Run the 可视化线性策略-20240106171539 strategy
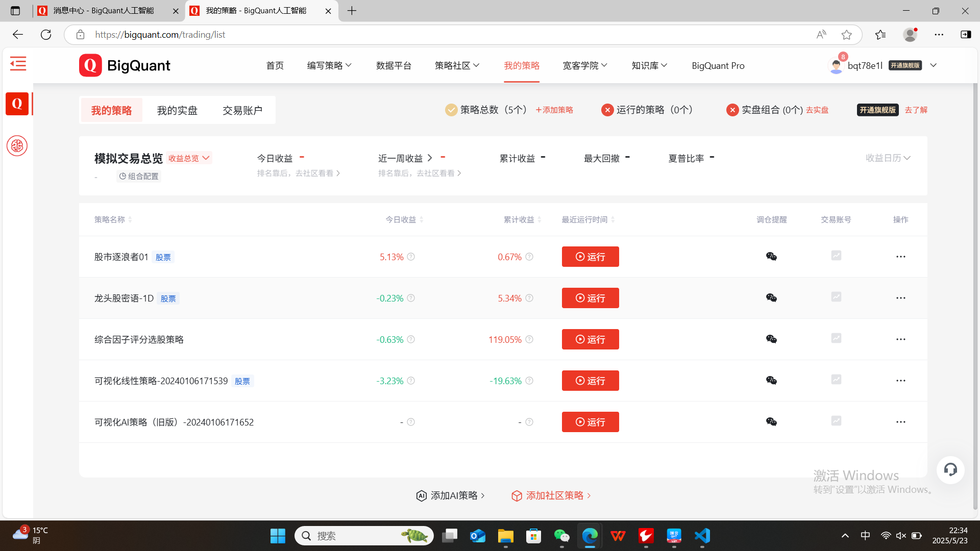 [590, 381]
